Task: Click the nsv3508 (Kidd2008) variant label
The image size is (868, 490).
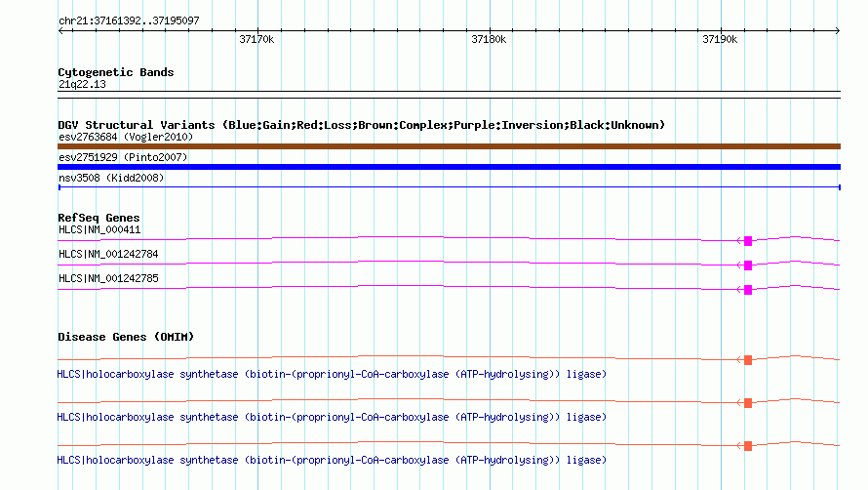Action: pyautogui.click(x=111, y=178)
